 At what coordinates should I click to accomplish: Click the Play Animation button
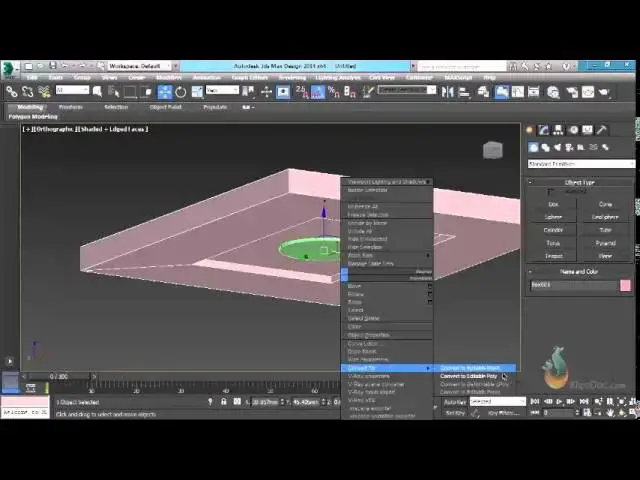(560, 402)
